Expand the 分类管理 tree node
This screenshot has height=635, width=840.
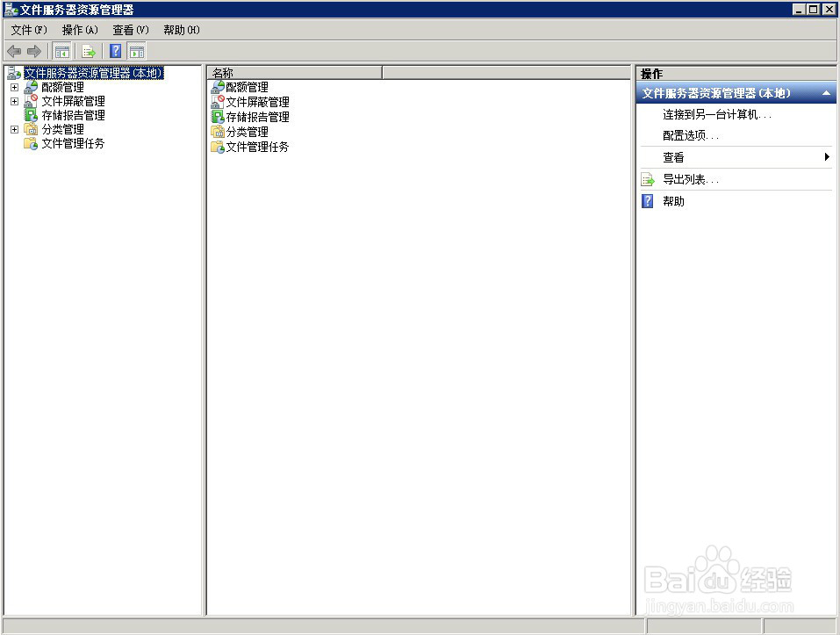click(x=14, y=130)
